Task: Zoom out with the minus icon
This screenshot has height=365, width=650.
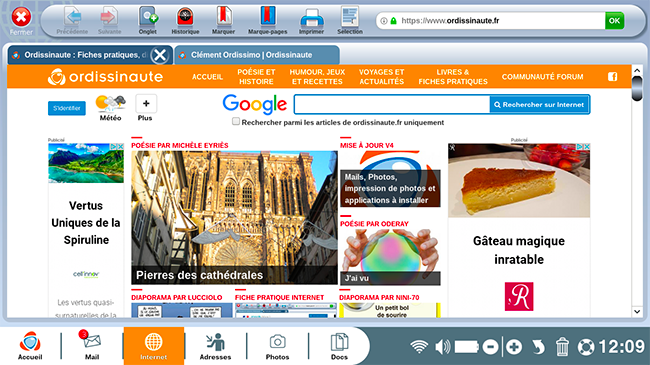Action: [490, 347]
